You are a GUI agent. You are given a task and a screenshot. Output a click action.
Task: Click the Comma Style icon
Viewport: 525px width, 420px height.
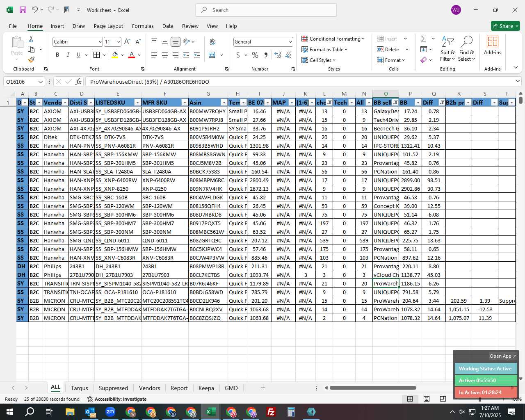pos(266,55)
